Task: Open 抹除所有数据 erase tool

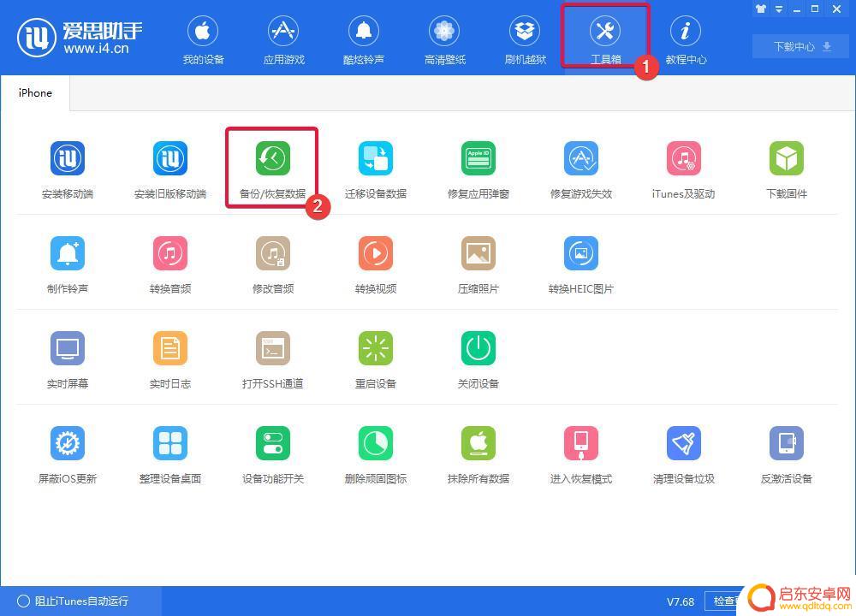Action: pos(479,454)
